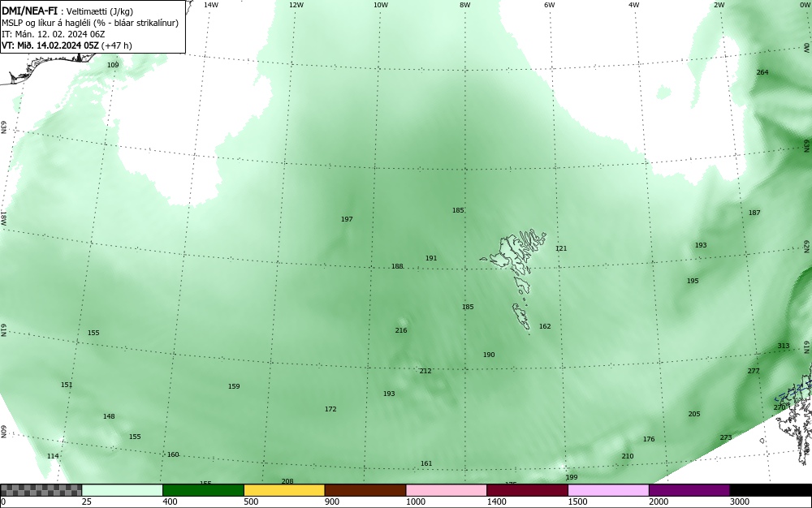Click the yellow 500–900 legend swatch
Image resolution: width=812 pixels, height=508 pixels.
284,490
